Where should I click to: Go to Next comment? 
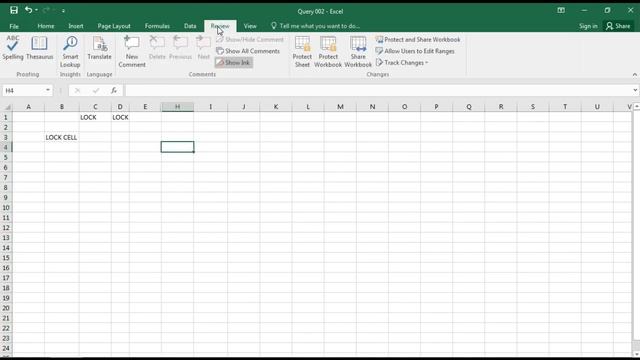[x=203, y=48]
